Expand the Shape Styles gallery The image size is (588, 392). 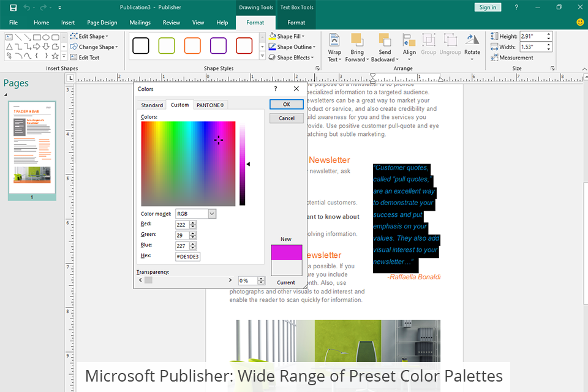(x=262, y=56)
